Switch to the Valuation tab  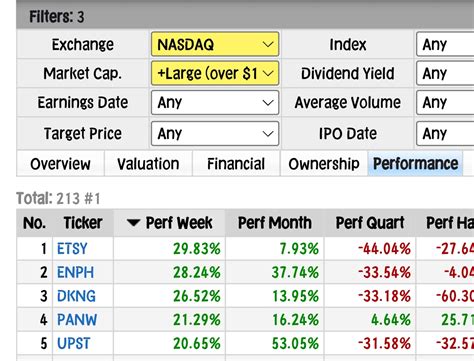pos(148,164)
